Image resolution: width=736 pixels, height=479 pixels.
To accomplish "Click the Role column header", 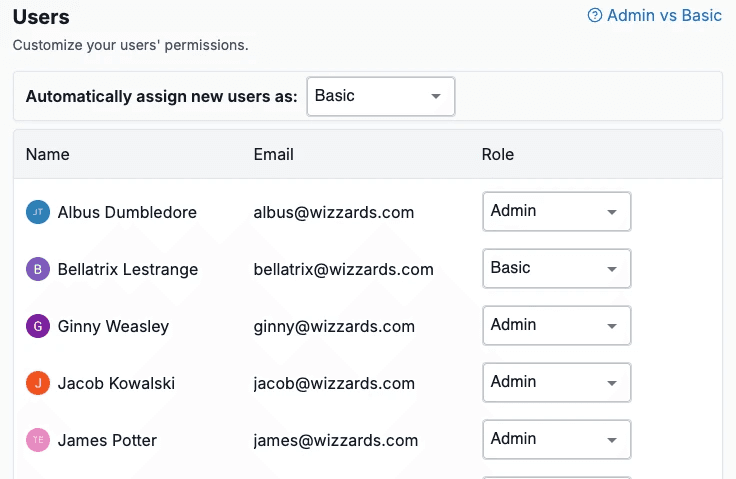I will (x=498, y=154).
